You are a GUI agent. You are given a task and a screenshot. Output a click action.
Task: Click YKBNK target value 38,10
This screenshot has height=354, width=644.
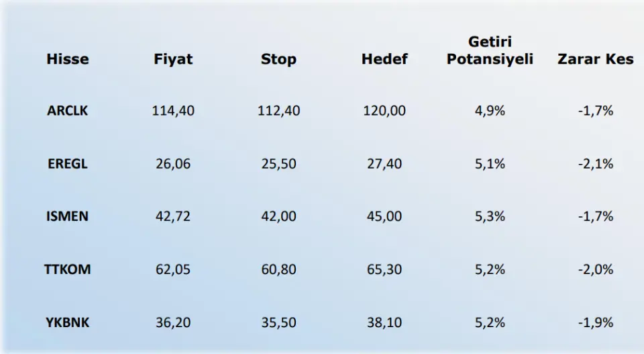click(384, 323)
